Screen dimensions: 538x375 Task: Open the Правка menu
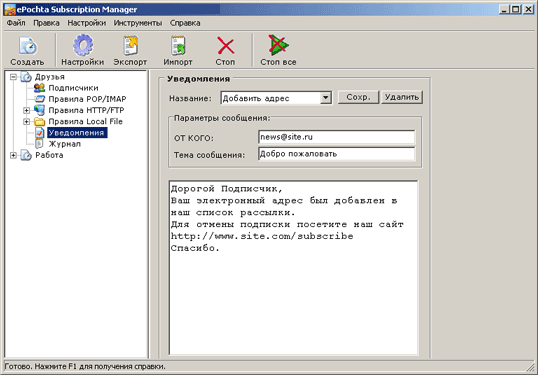click(x=46, y=23)
